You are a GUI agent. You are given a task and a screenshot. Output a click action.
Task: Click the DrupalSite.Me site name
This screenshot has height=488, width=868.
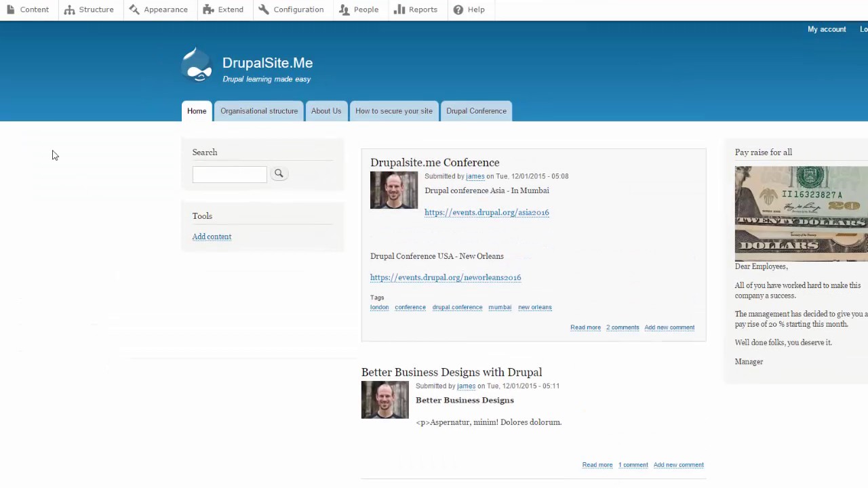tap(267, 63)
